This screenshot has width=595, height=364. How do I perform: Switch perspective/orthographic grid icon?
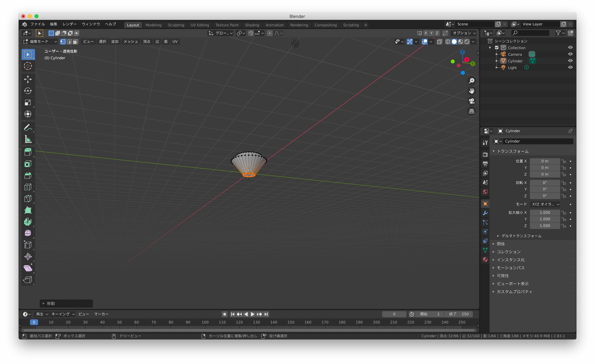point(472,111)
